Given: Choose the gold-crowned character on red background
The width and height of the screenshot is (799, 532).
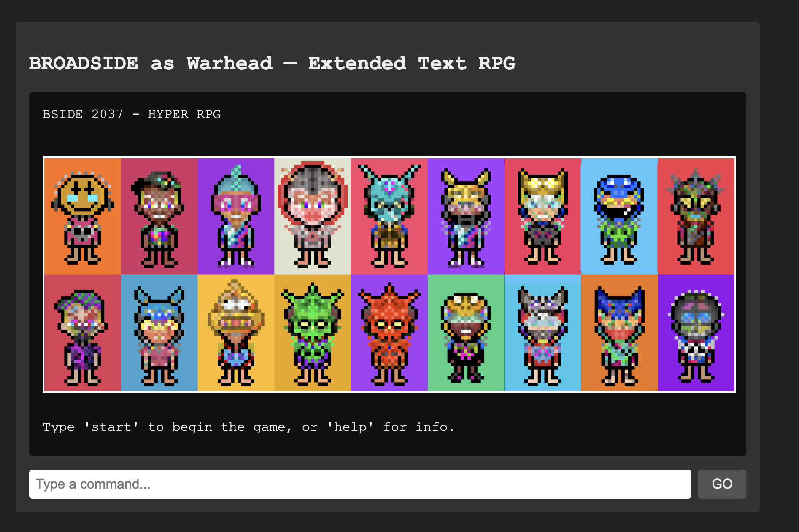Looking at the screenshot, I should [x=543, y=216].
